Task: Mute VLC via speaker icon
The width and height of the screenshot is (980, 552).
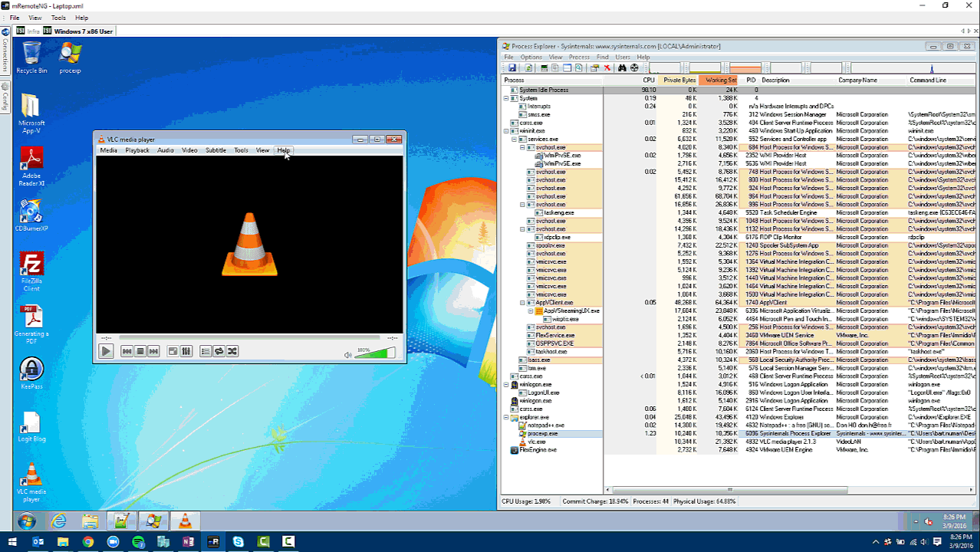Action: (348, 354)
